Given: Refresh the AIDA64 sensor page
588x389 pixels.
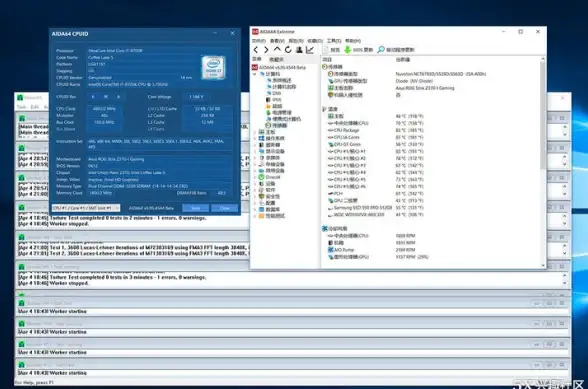Looking at the screenshot, I should click(x=288, y=50).
